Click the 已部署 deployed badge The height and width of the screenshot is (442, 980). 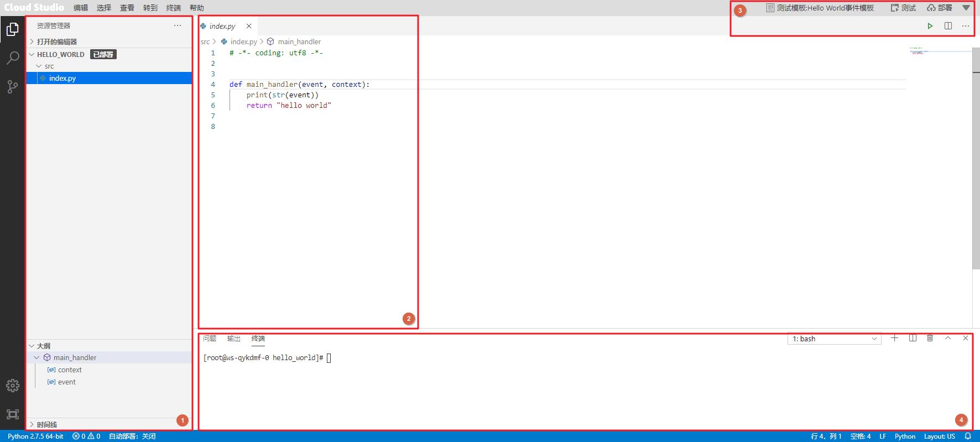point(103,54)
